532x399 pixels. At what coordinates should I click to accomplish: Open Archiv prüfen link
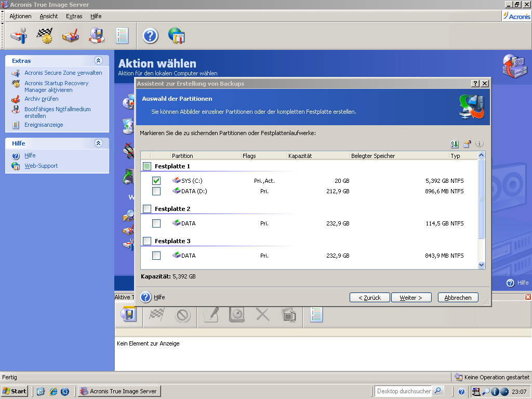(42, 99)
